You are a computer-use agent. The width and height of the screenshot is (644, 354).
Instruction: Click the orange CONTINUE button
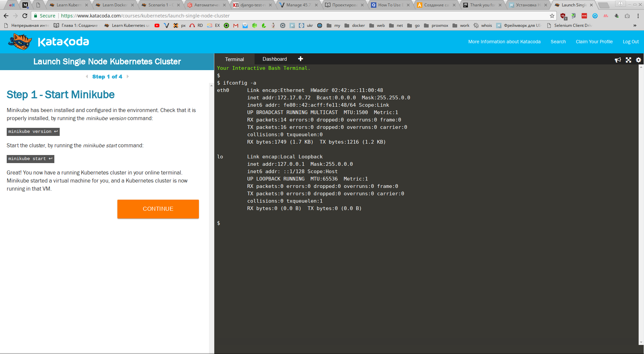tap(158, 209)
